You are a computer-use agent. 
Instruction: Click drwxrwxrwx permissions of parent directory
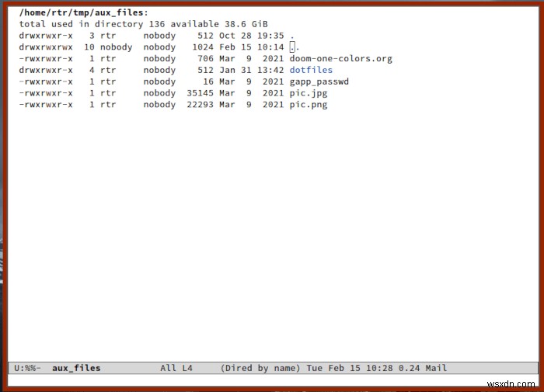point(46,47)
